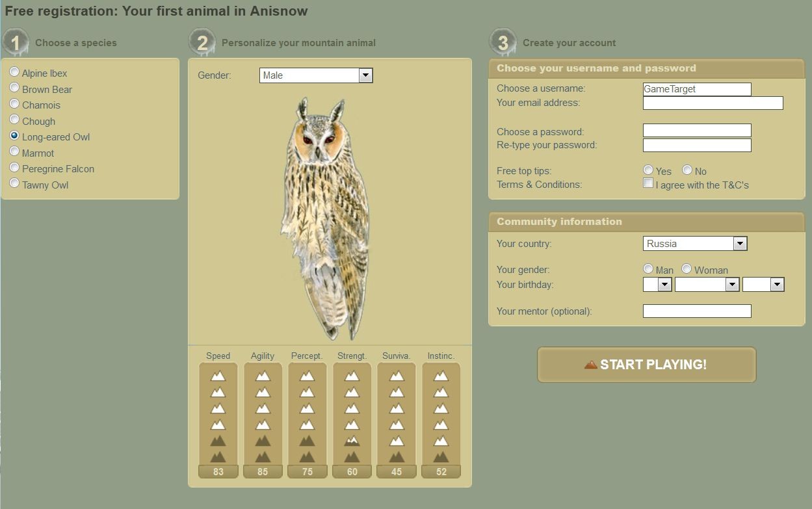812x509 pixels.
Task: Click the second mountain icon in Instinc. column
Action: [x=441, y=392]
